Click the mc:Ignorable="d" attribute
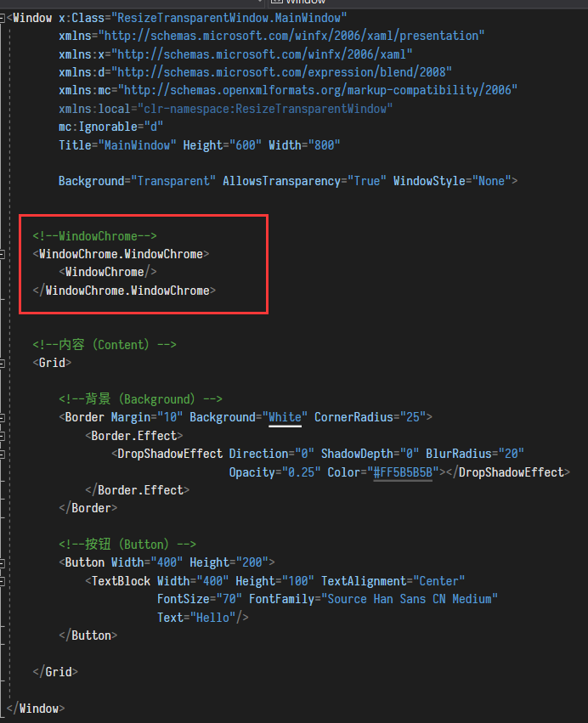Image resolution: width=588 pixels, height=723 pixels. (x=110, y=127)
